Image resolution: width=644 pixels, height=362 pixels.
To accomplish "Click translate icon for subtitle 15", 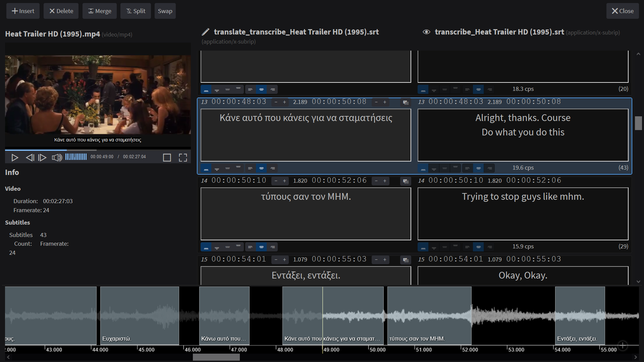I will [406, 260].
